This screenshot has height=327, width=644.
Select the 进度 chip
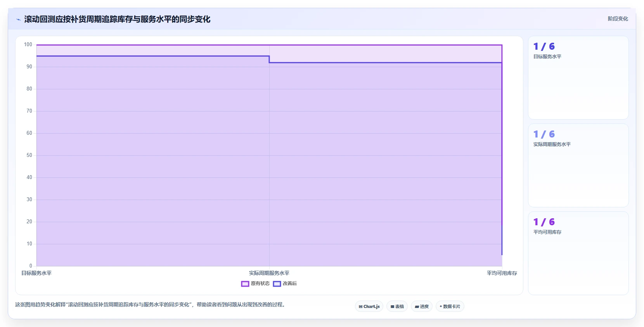coord(422,306)
